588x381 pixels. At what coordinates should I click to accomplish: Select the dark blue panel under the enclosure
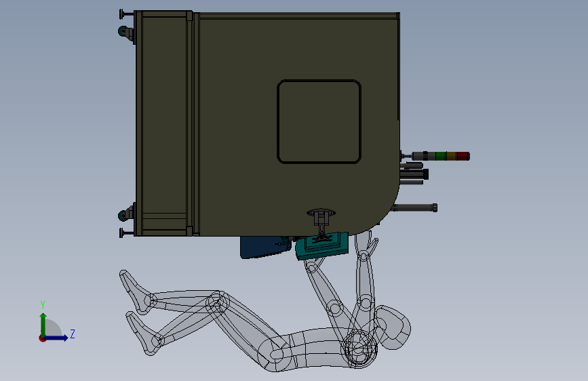pyautogui.click(x=264, y=247)
